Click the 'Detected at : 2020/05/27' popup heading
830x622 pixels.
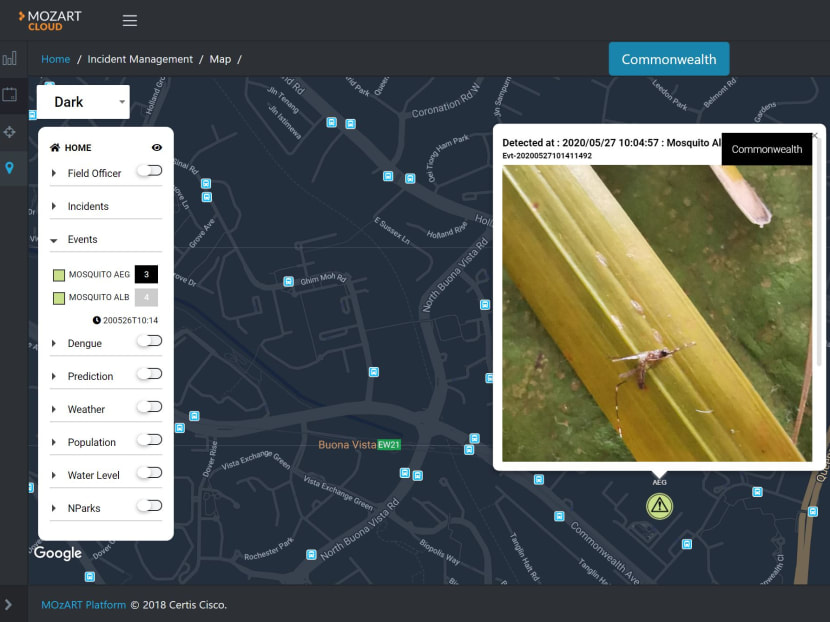point(611,142)
